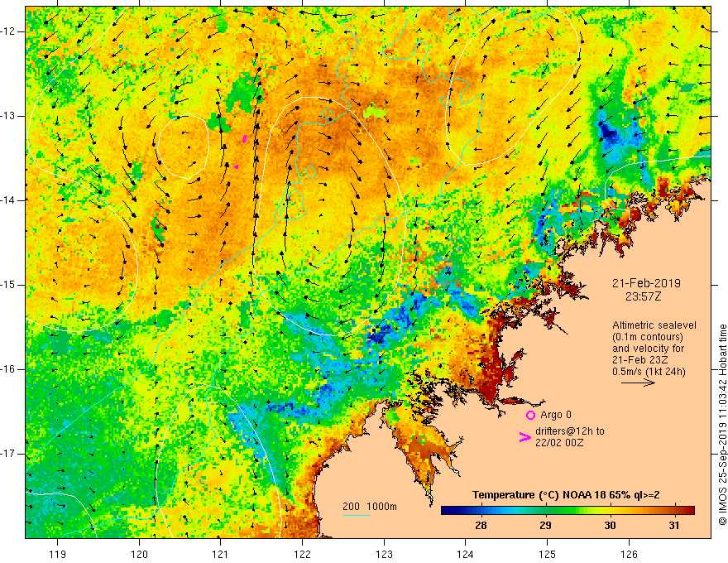The width and height of the screenshot is (728, 563).
Task: Click the cyan 200 1000m contour legend line
Action: pos(357,516)
